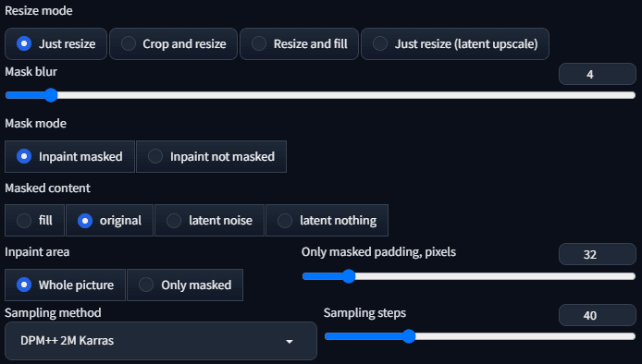Choose Crop and resize mode

173,43
